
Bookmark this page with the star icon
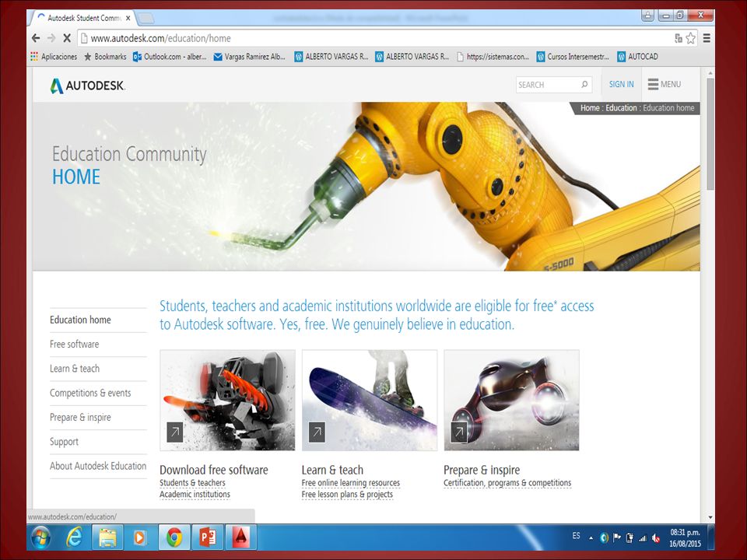tap(691, 38)
